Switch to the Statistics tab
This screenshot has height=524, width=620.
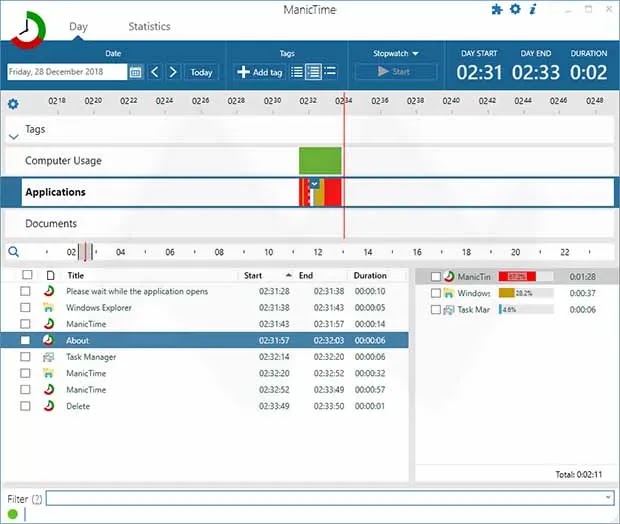149,27
